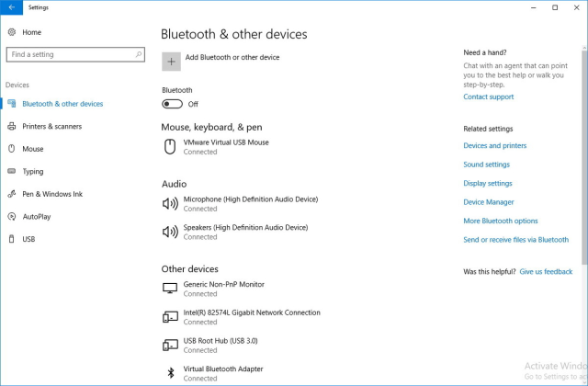Click the Contact support link
Screen dimensions: 588x386
488,96
